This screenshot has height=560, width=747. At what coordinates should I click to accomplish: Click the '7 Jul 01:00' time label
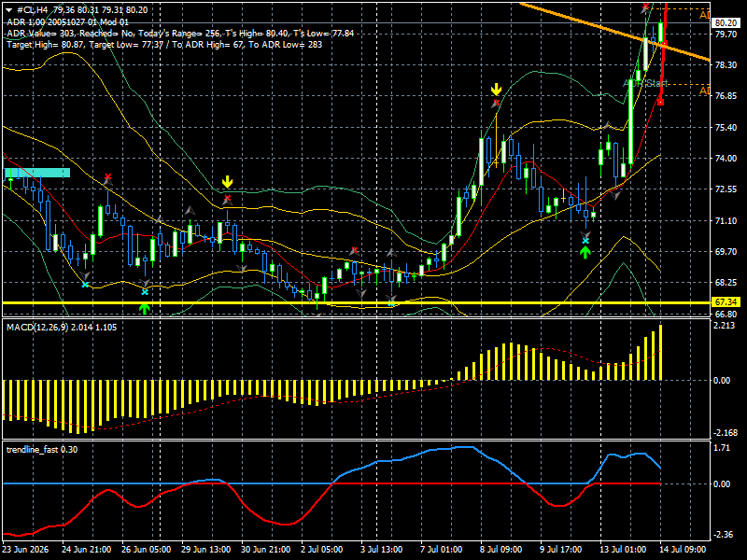click(441, 550)
